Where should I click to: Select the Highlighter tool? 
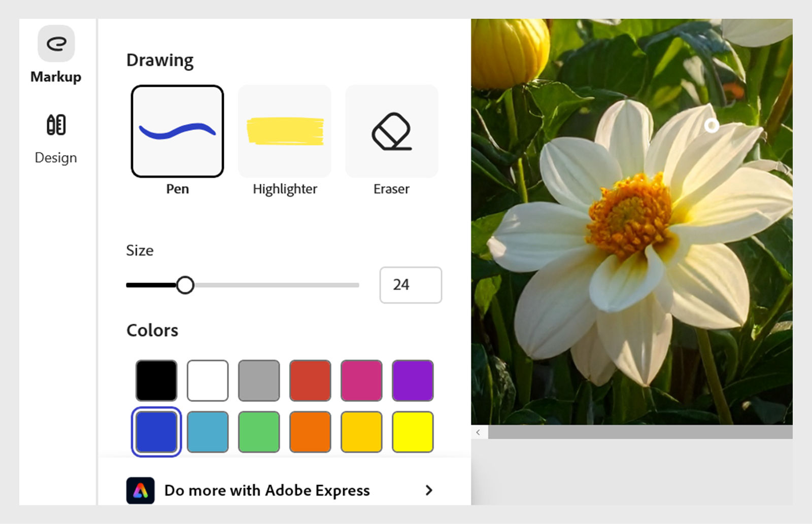point(284,131)
